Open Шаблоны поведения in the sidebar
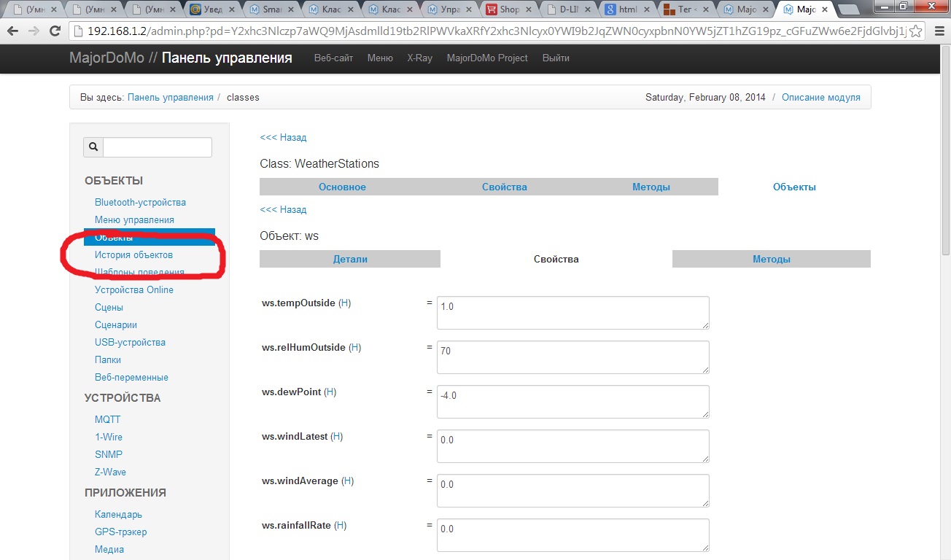This screenshot has height=560, width=951. point(139,272)
